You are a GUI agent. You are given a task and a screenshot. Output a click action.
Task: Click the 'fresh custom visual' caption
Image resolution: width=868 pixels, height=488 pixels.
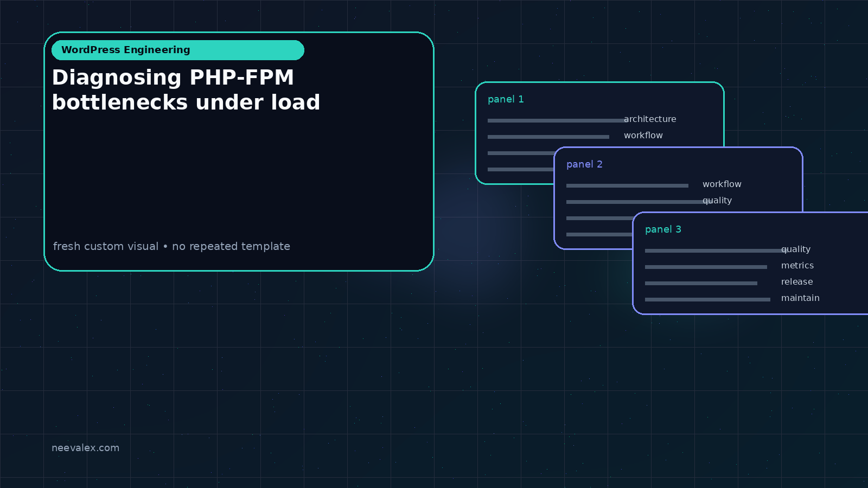click(171, 246)
